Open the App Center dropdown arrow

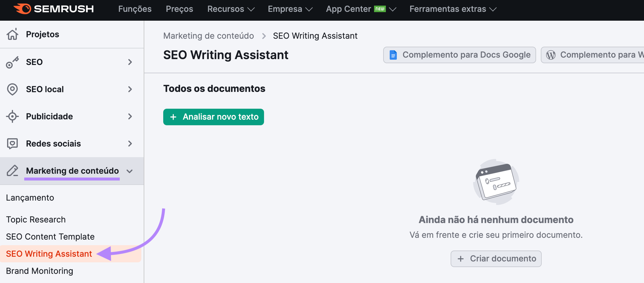click(x=393, y=9)
